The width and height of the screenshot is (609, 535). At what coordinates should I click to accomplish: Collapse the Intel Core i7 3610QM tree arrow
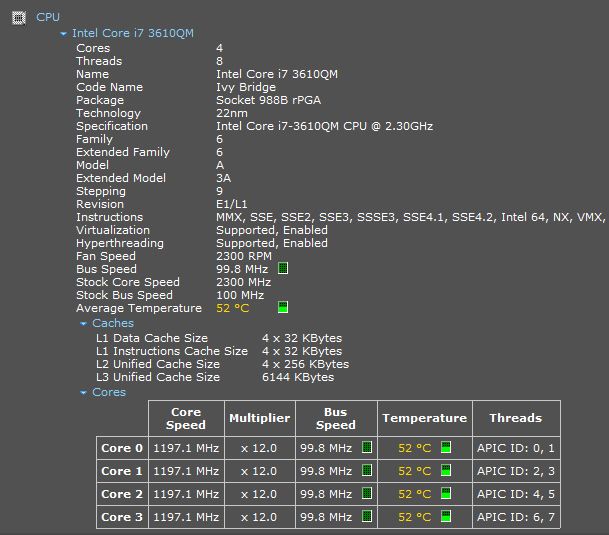coord(64,34)
